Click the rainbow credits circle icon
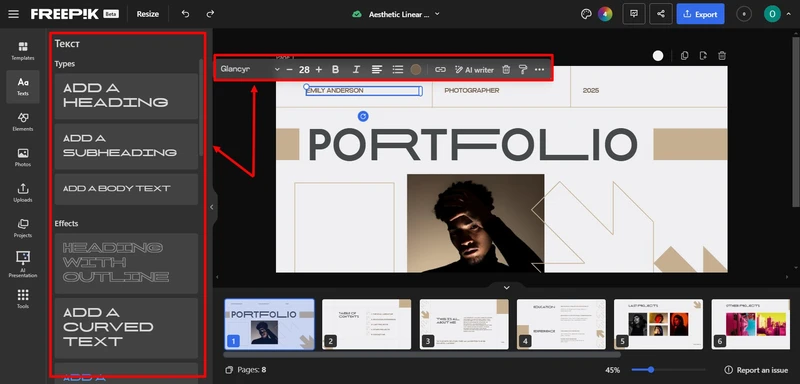800x384 pixels. tap(605, 14)
